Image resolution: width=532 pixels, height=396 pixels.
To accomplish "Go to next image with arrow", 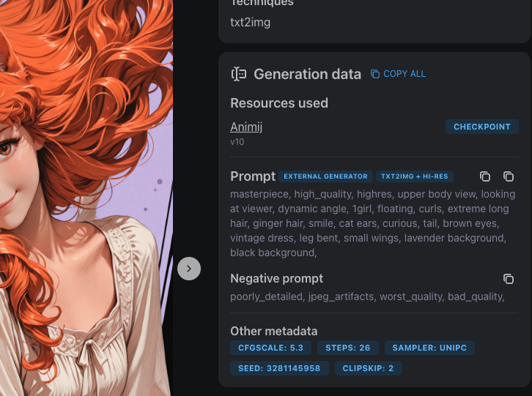I will click(189, 269).
